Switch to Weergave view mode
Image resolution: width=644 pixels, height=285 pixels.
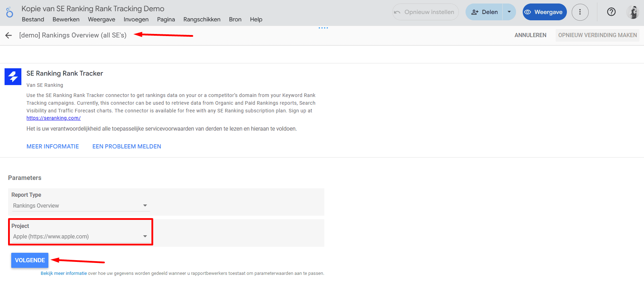click(x=544, y=12)
